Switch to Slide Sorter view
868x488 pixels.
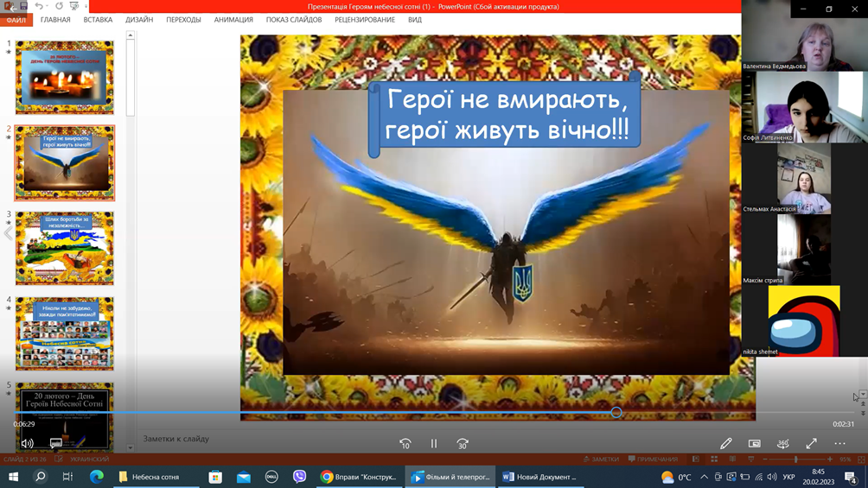714,459
